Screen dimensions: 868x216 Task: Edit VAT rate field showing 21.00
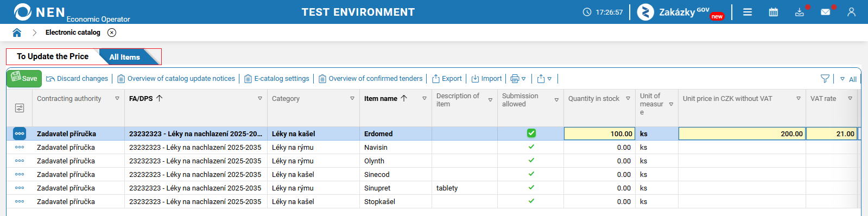click(832, 134)
